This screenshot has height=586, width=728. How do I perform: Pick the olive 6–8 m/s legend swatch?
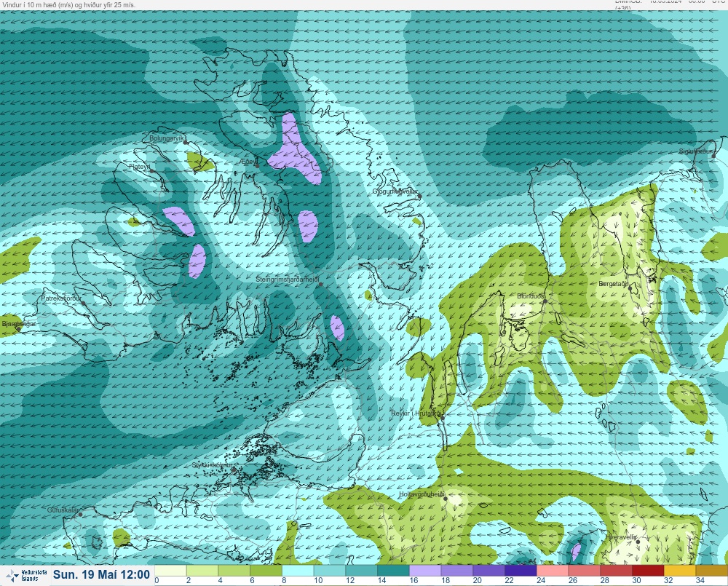pos(266,570)
